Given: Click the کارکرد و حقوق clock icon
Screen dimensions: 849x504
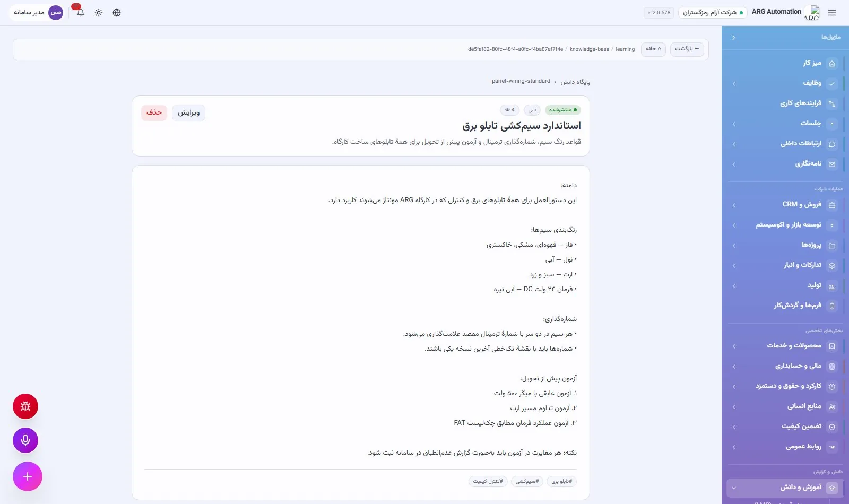Looking at the screenshot, I should (832, 387).
